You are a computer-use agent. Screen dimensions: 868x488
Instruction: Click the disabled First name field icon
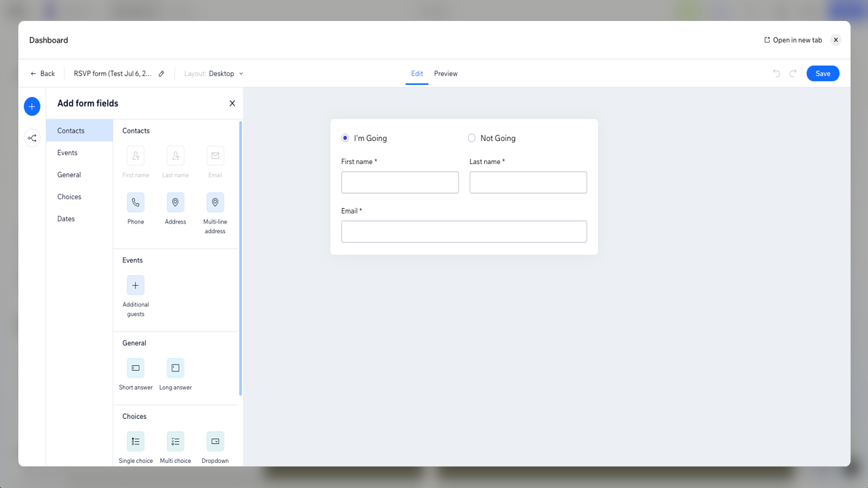pyautogui.click(x=136, y=156)
